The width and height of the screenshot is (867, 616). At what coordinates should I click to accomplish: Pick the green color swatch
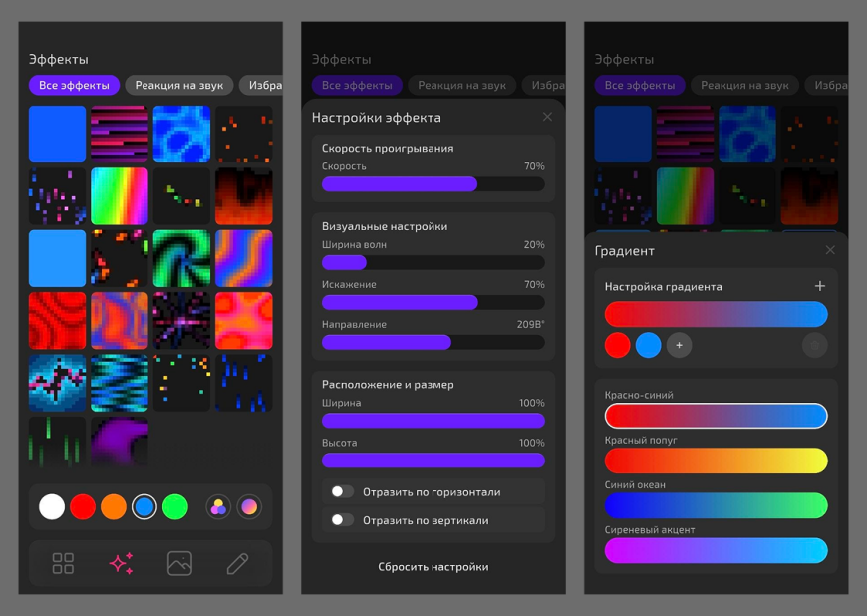[x=175, y=507]
